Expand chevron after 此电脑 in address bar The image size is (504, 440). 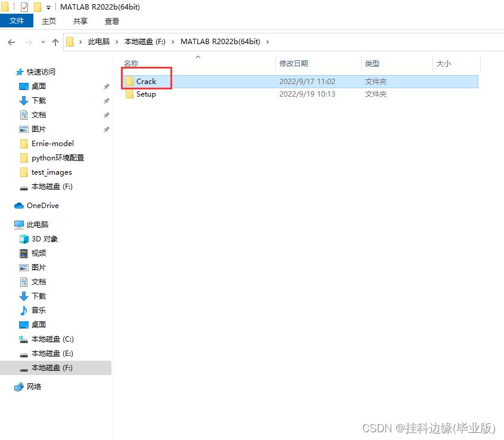click(117, 42)
